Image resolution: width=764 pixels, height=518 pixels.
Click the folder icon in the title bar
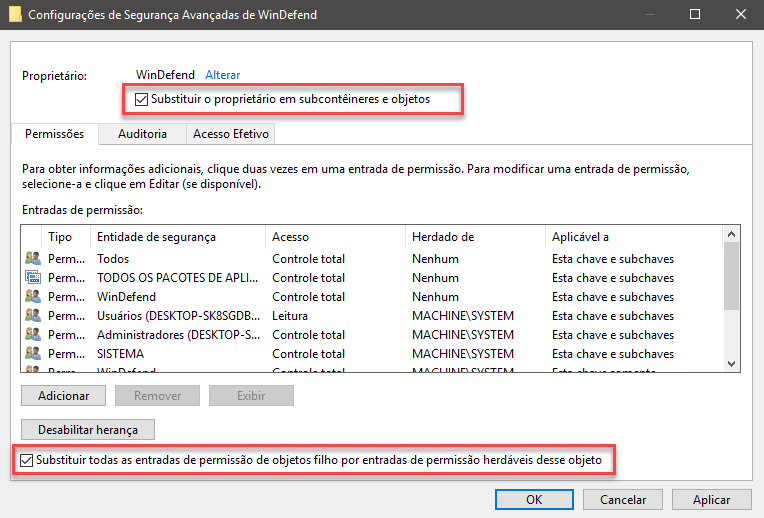pos(15,15)
